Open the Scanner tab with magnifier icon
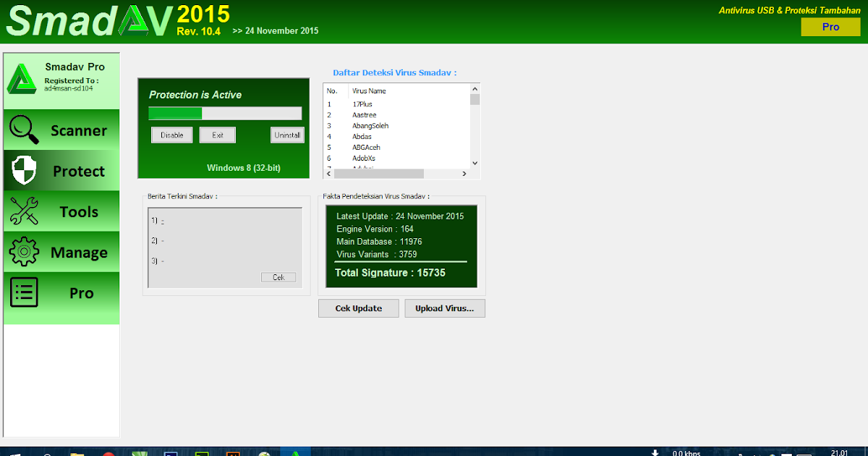Screen dimensions: 868x456 [61, 130]
